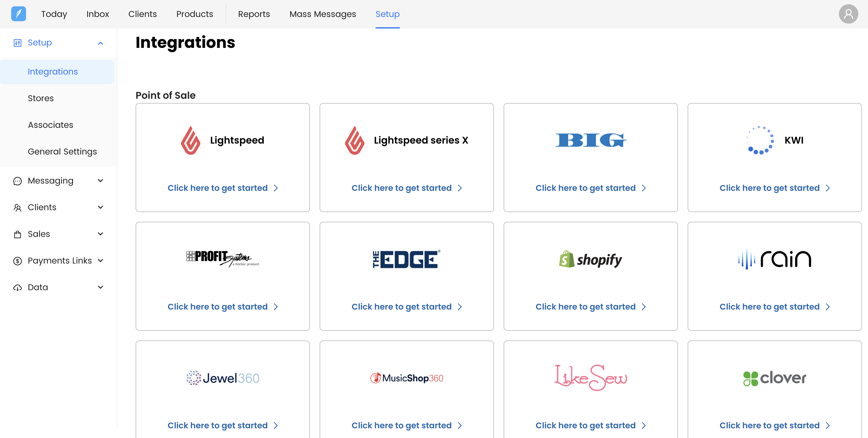
Task: Click The Edge logo
Action: pos(407,259)
